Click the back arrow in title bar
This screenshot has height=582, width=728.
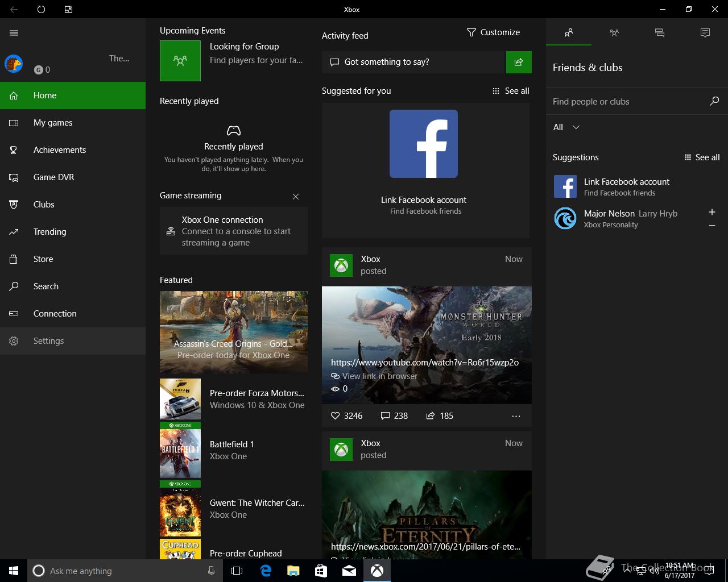tap(14, 9)
